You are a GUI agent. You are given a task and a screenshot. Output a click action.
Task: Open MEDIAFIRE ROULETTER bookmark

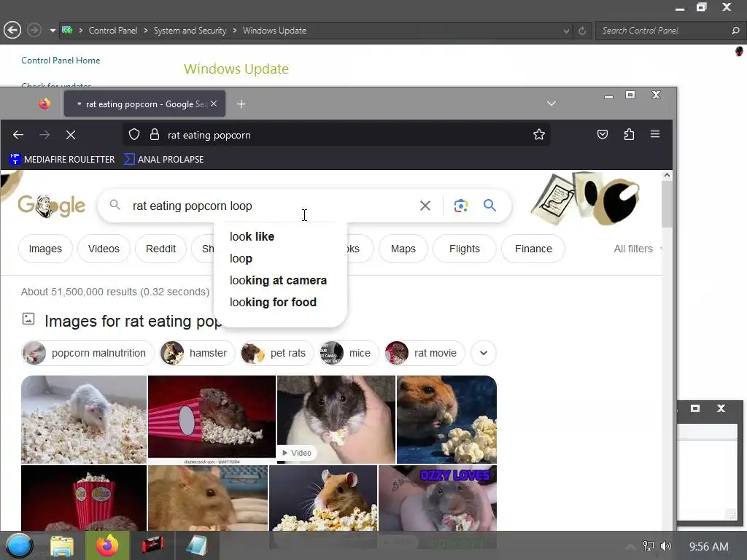coord(63,159)
